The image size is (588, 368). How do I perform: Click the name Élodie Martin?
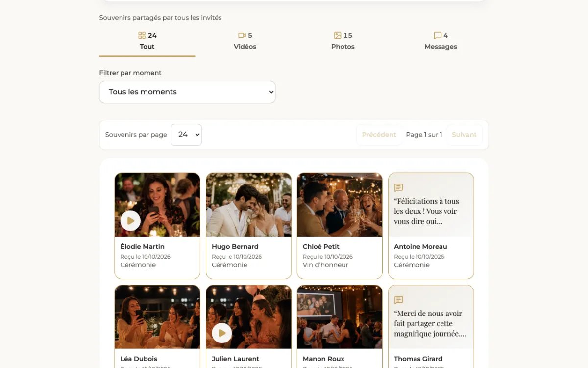(x=143, y=247)
